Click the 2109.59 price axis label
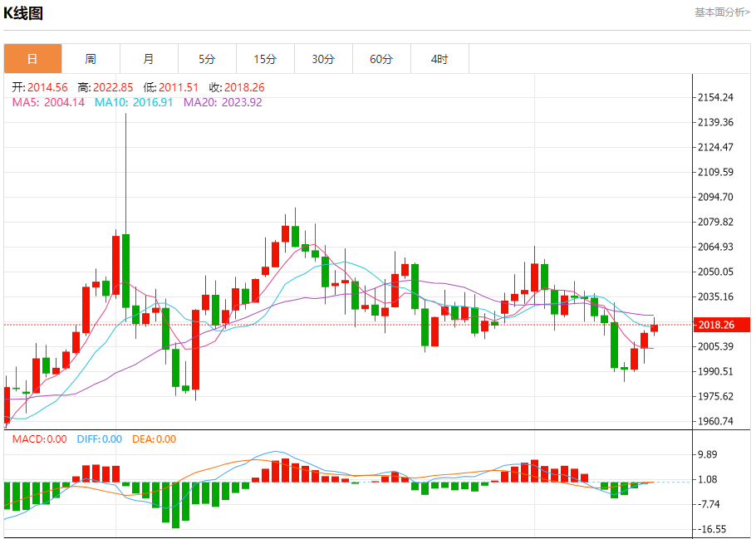The height and width of the screenshot is (539, 756). tap(715, 172)
